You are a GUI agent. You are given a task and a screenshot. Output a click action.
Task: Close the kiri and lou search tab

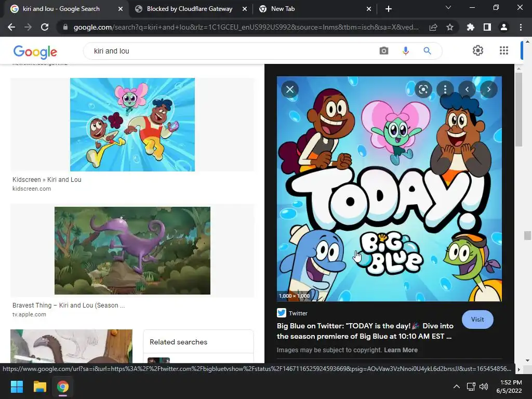[121, 9]
